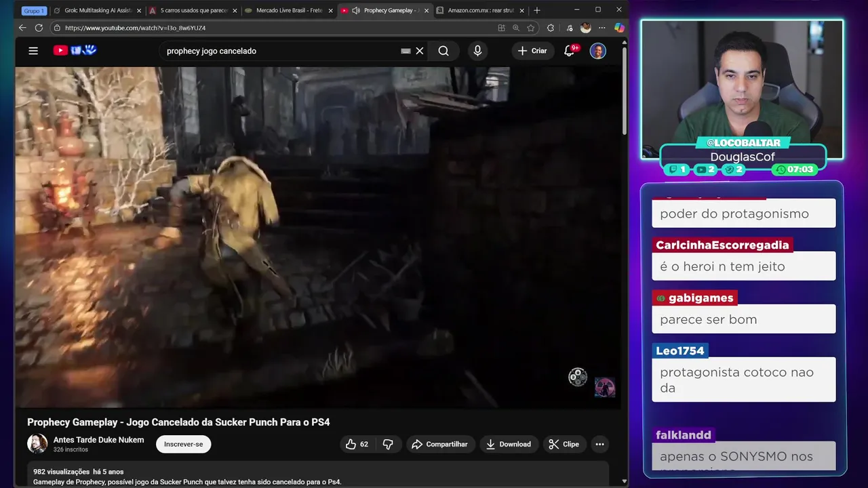Image resolution: width=868 pixels, height=488 pixels.
Task: Like the video with thumbs up
Action: click(x=356, y=444)
